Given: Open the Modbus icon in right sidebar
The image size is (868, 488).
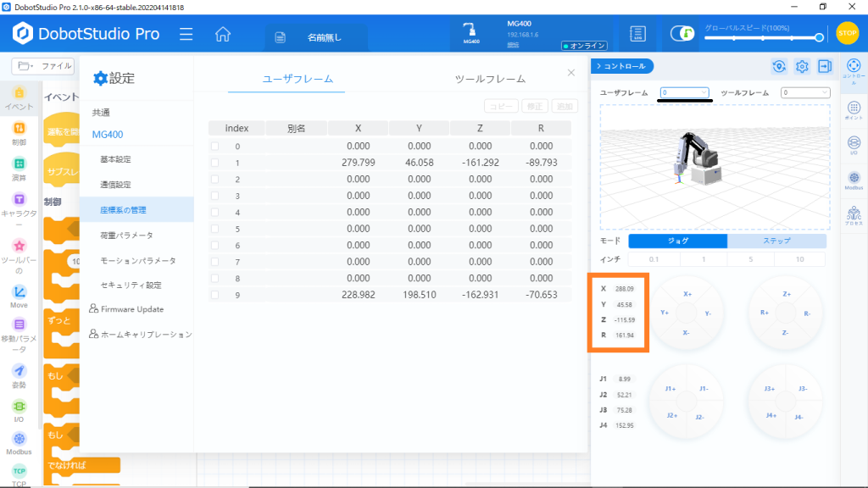Looking at the screenshot, I should tap(854, 181).
